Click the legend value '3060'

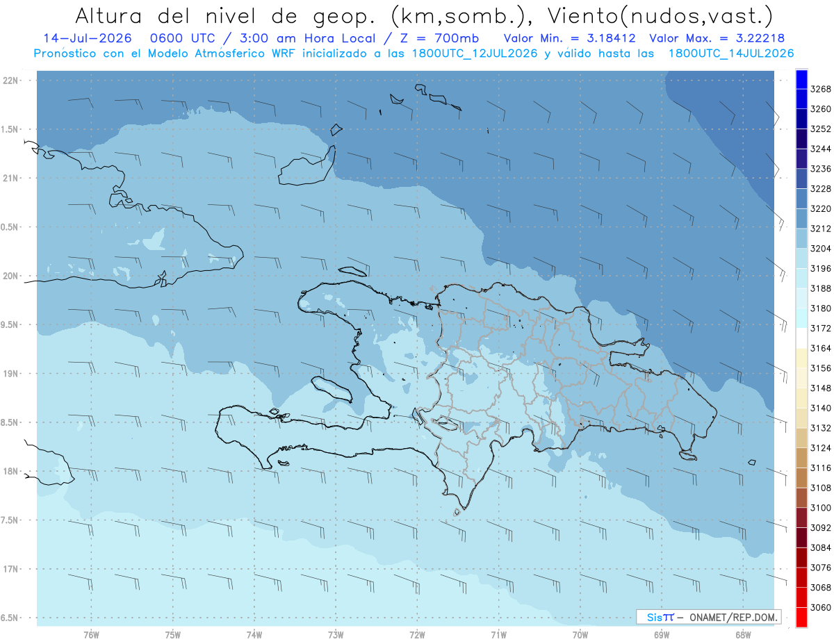pyautogui.click(x=820, y=607)
